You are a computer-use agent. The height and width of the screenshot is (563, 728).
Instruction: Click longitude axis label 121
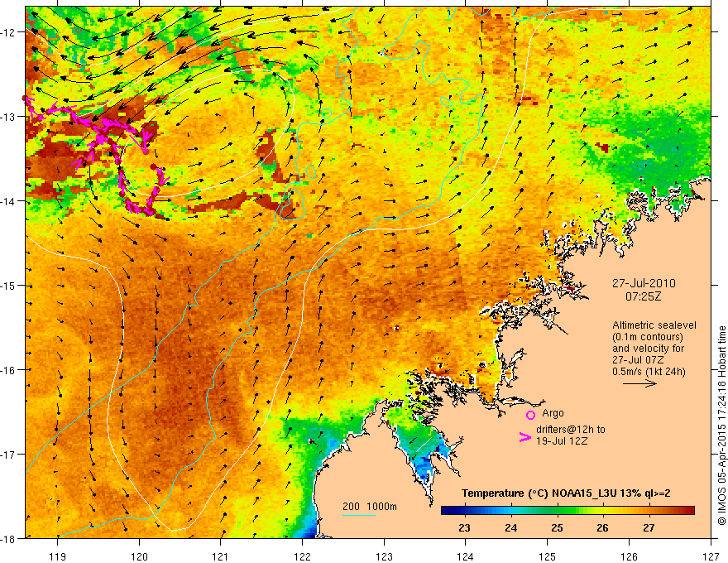pyautogui.click(x=221, y=556)
